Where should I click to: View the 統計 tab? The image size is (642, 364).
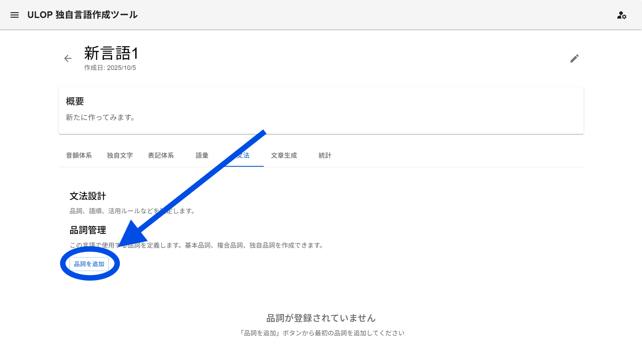coord(325,155)
